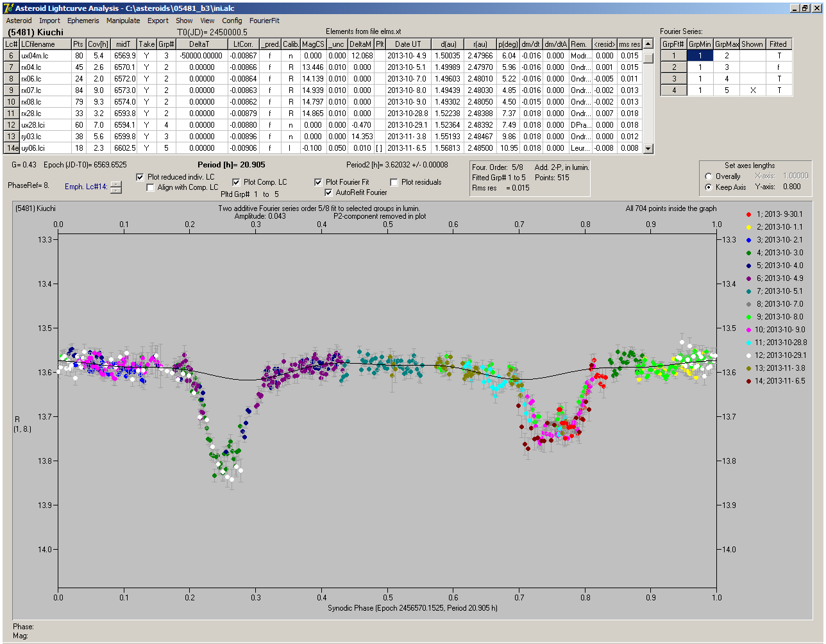The height and width of the screenshot is (644, 826).
Task: Click the Emph. Lc#14 spinner control
Action: (x=115, y=187)
